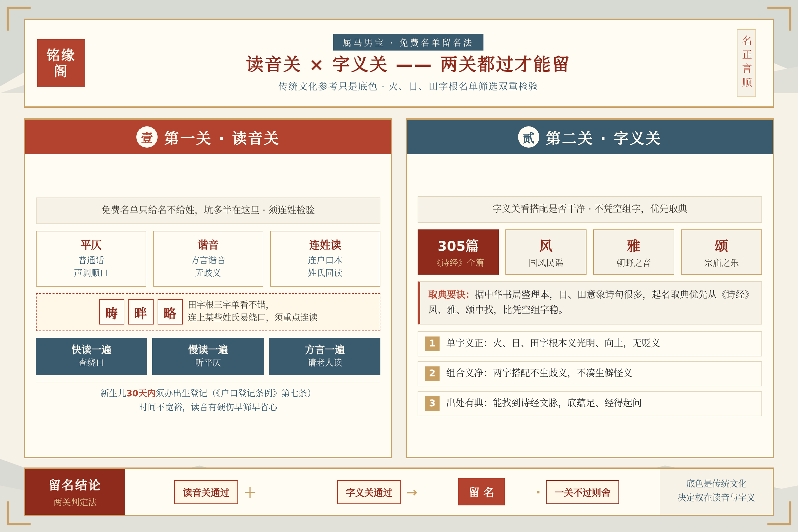Click the red 留名 result block

[481, 492]
